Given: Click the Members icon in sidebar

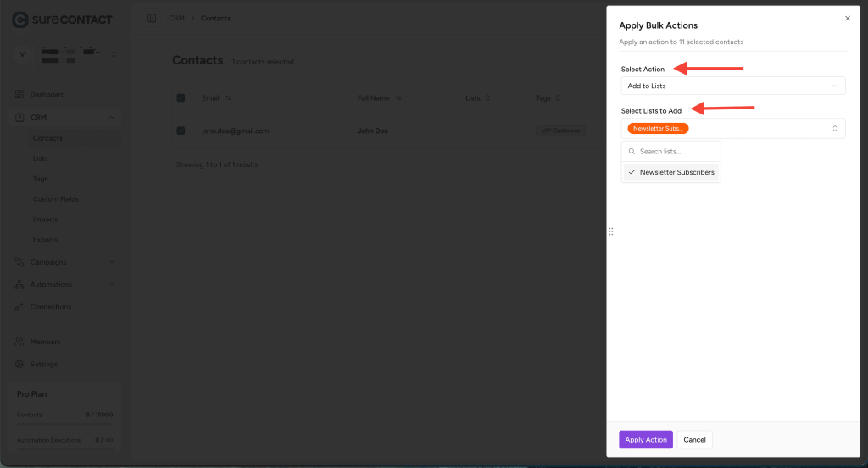Looking at the screenshot, I should click(19, 342).
